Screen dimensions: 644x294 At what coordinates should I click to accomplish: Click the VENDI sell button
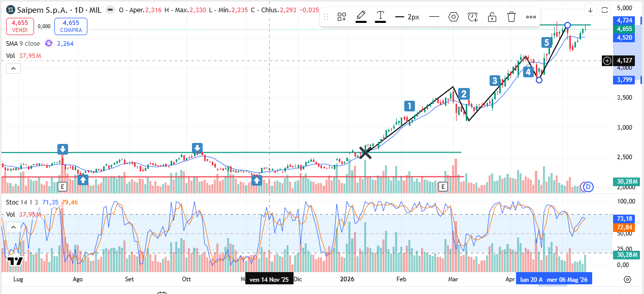[20, 26]
